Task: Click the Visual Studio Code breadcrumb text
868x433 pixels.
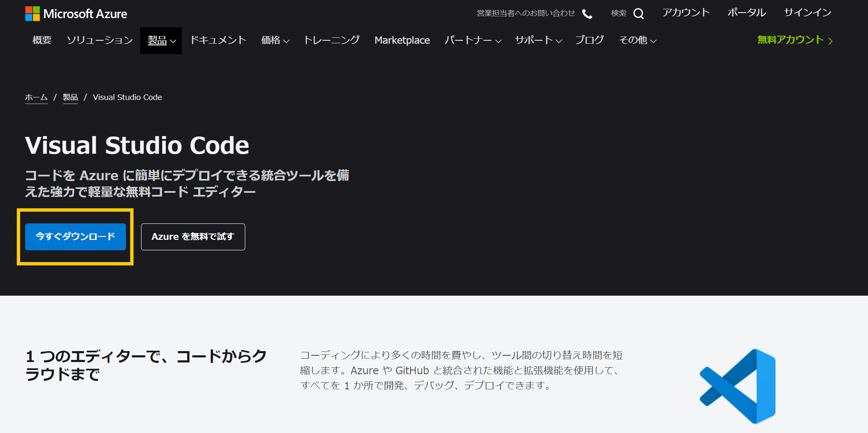Action: point(127,97)
